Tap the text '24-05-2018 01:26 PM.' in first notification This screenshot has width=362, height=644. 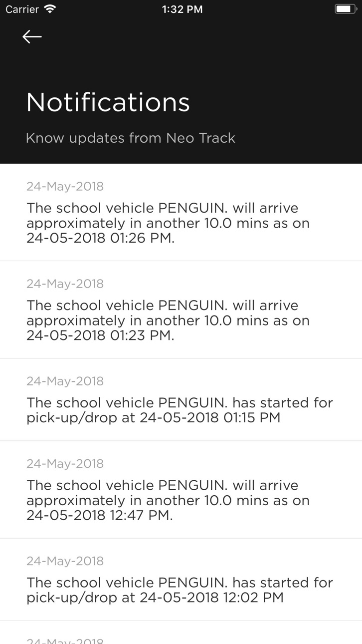[x=101, y=238]
